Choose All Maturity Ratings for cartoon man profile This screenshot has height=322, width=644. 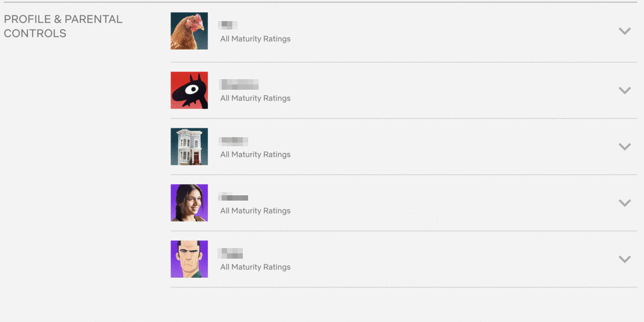(255, 267)
